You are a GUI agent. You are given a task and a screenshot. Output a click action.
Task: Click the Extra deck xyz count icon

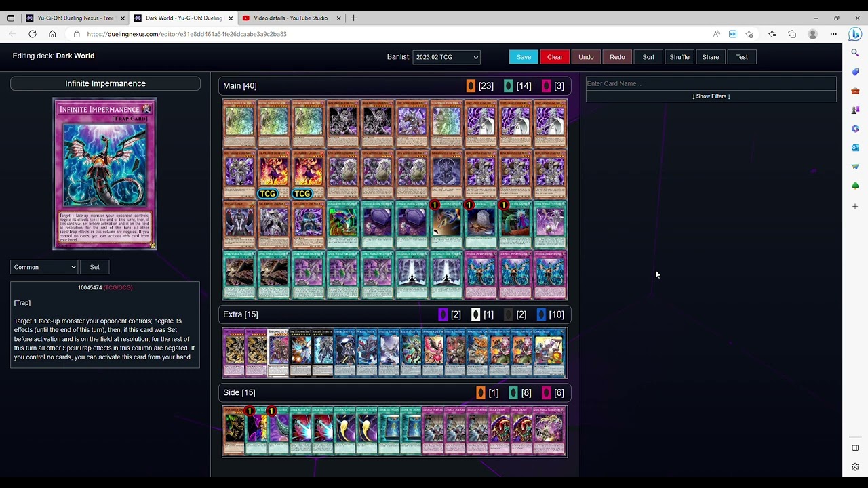point(509,314)
